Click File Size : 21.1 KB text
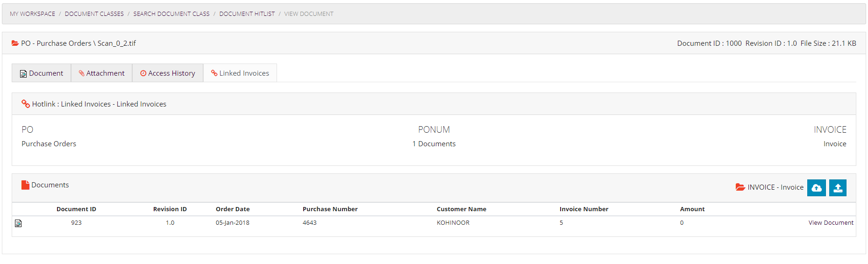The height and width of the screenshot is (264, 868). point(828,43)
